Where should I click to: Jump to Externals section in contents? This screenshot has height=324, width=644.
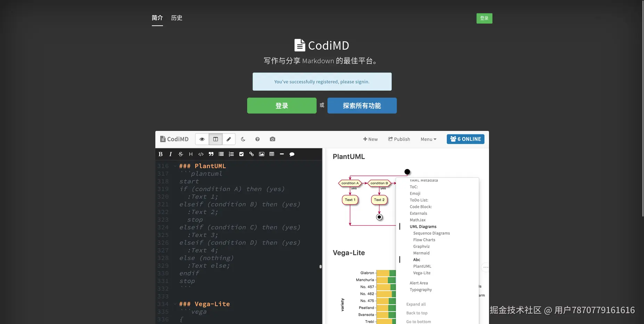coord(418,213)
